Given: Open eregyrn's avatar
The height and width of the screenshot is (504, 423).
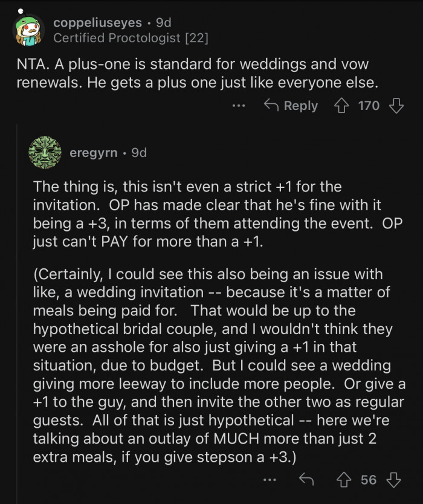Looking at the screenshot, I should click(45, 153).
